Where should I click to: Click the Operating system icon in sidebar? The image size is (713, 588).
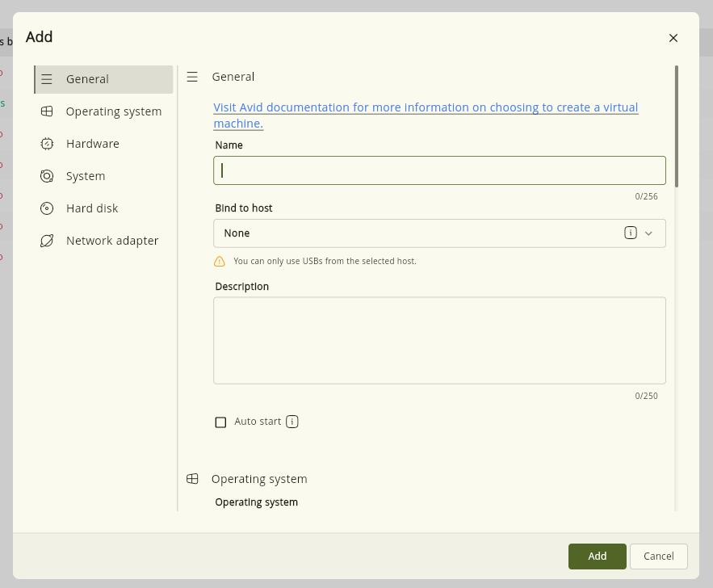pyautogui.click(x=47, y=111)
